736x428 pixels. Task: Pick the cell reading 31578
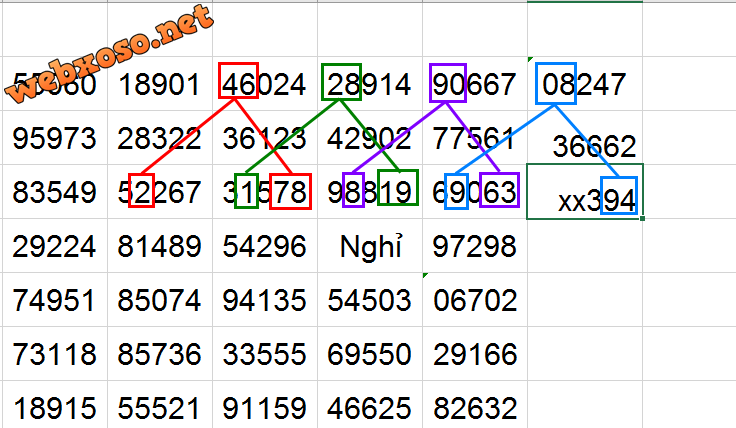coord(265,191)
